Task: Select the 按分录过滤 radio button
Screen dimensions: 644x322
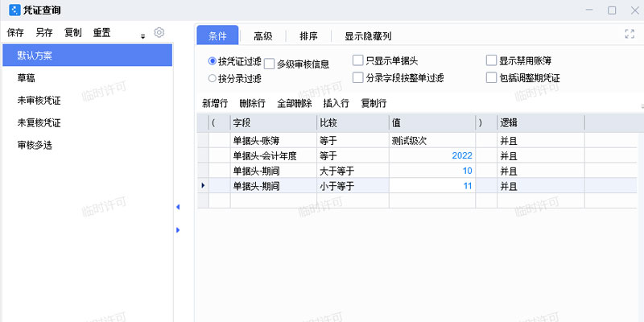Action: click(213, 79)
